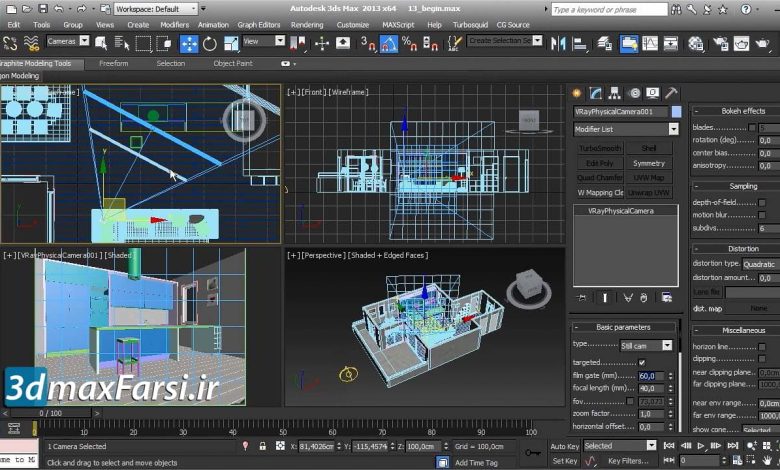Enable the clipping checkbox
This screenshot has width=780, height=470.
[x=762, y=359]
